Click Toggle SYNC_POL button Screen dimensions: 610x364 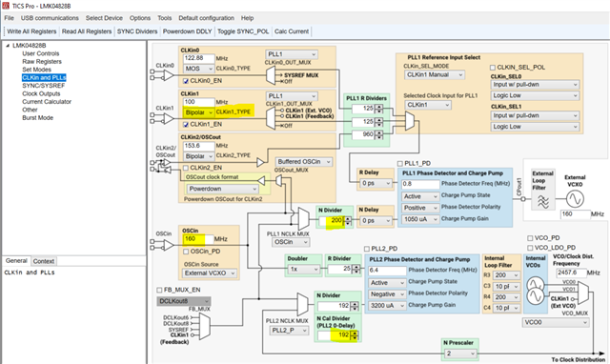coord(243,31)
